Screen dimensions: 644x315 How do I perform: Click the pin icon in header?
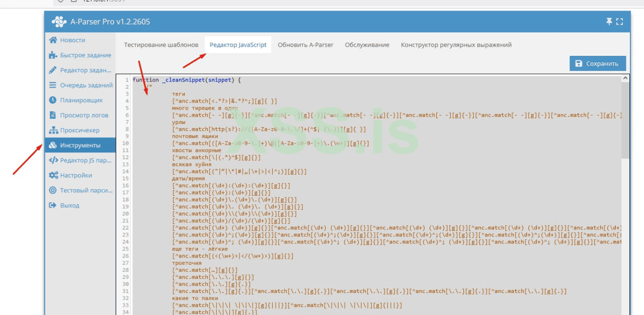pos(609,22)
